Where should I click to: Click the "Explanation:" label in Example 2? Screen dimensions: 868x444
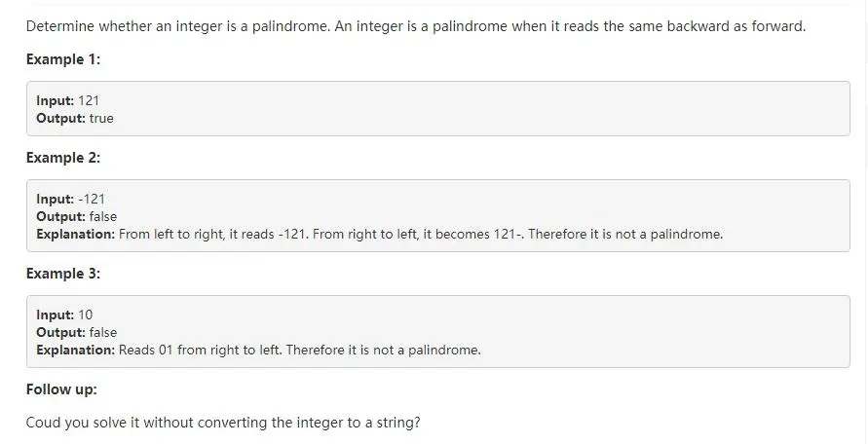[x=76, y=234]
